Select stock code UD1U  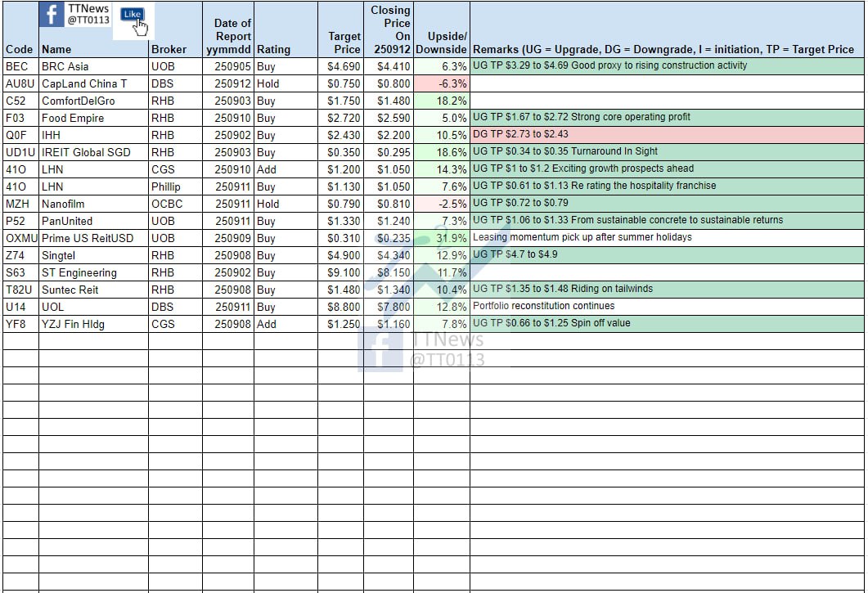click(x=20, y=152)
